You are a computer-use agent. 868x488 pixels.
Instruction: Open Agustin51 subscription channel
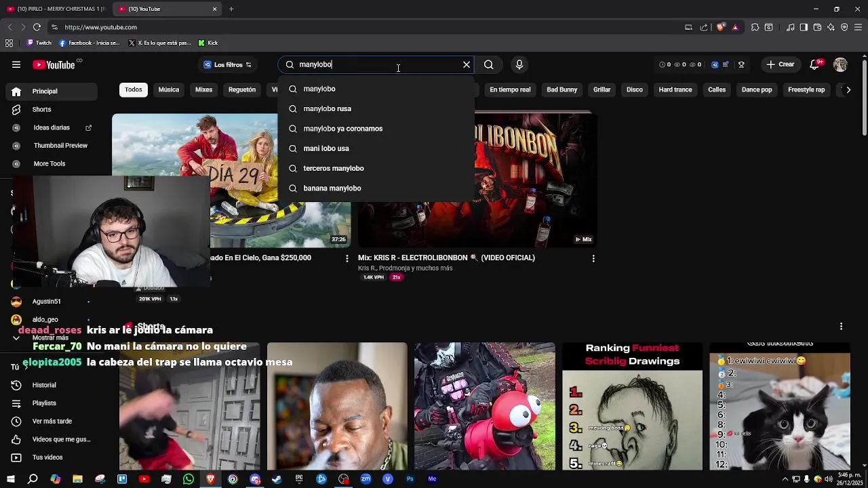coord(52,301)
